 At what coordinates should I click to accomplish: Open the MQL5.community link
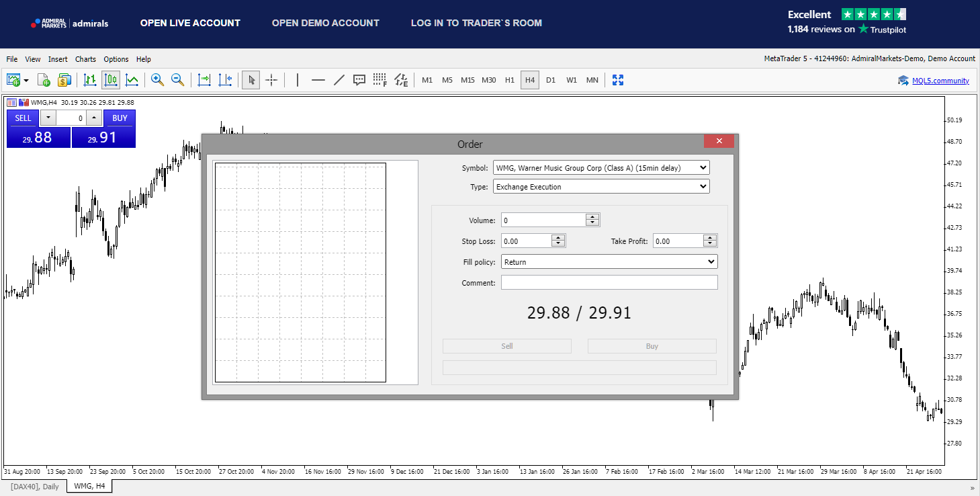tap(940, 81)
